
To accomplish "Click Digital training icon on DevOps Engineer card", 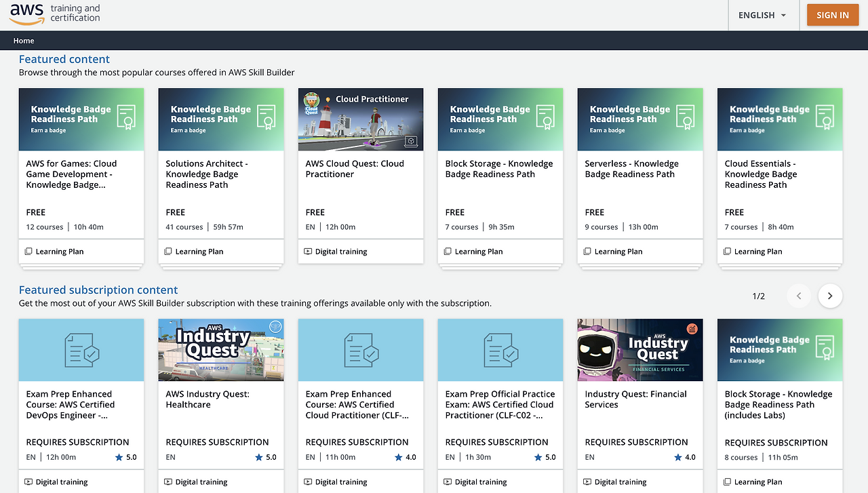I will click(28, 482).
